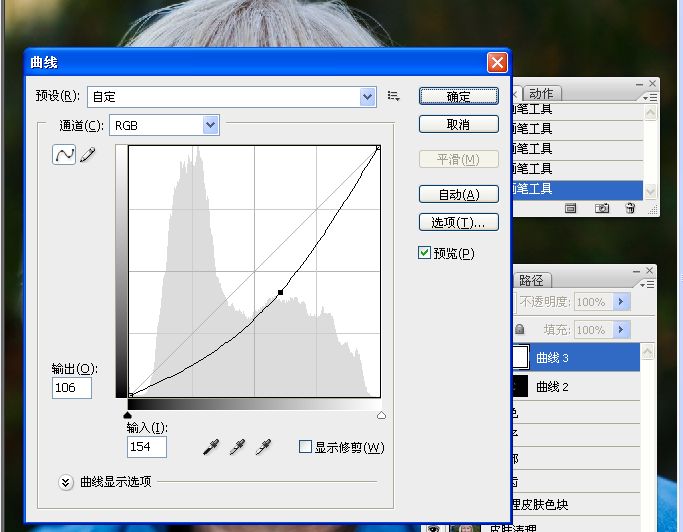Open the Actions panel flyout menu
Image resolution: width=683 pixels, height=532 pixels.
point(650,98)
